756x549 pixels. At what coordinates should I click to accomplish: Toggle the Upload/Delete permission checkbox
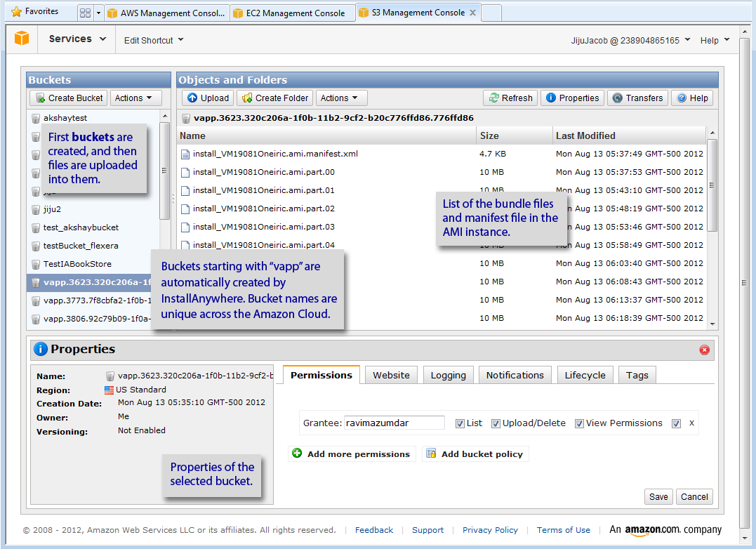tap(496, 423)
